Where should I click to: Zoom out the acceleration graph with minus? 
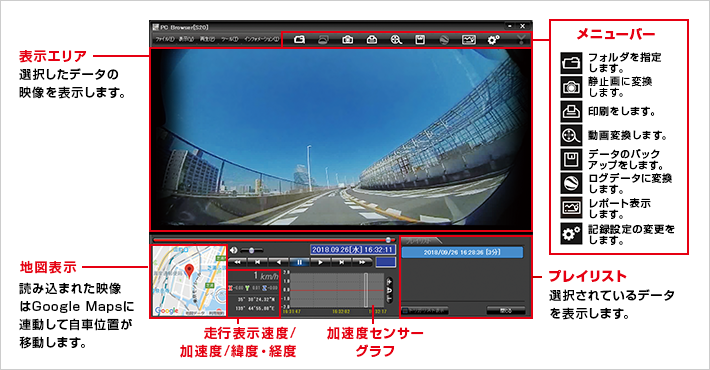coord(389,299)
